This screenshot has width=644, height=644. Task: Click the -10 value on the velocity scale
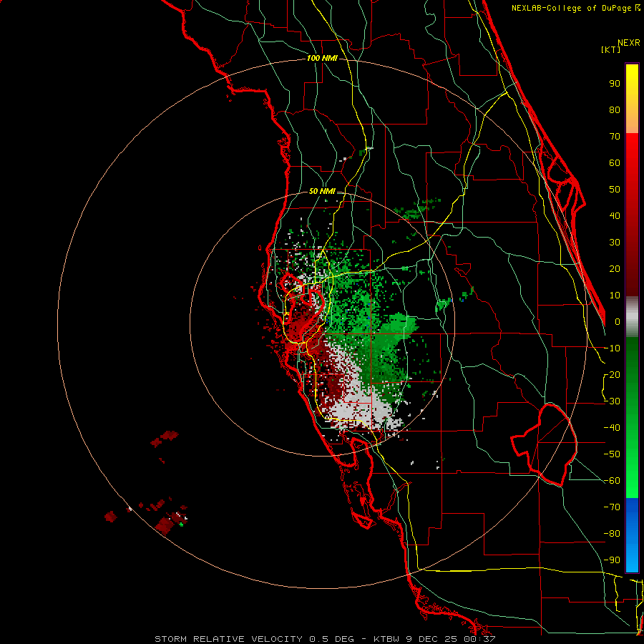click(612, 348)
